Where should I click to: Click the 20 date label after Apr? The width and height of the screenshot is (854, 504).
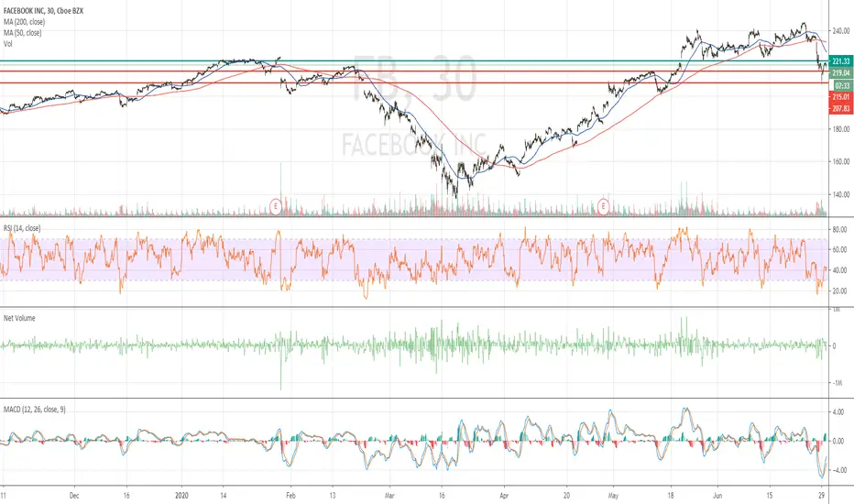(566, 496)
